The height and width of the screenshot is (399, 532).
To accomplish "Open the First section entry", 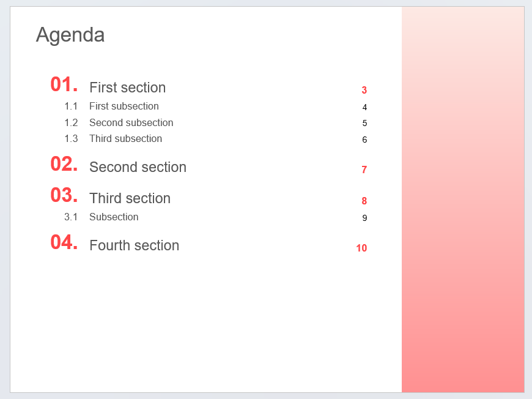I will coord(128,88).
